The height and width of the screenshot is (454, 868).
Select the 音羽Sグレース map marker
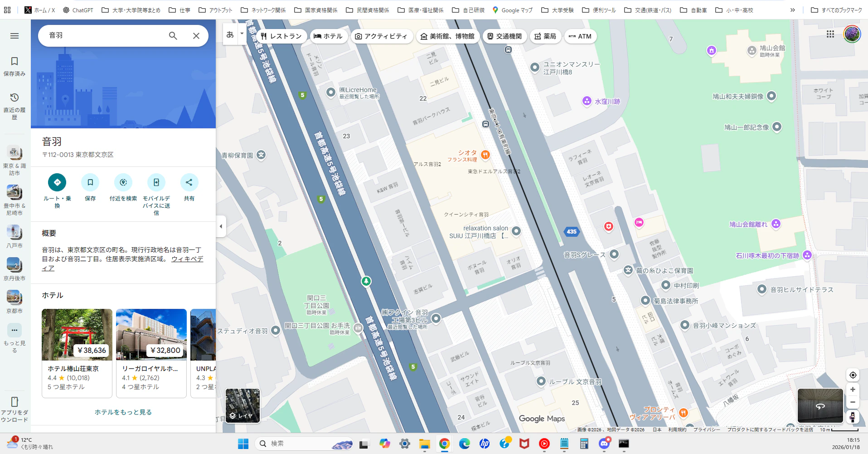pyautogui.click(x=614, y=254)
